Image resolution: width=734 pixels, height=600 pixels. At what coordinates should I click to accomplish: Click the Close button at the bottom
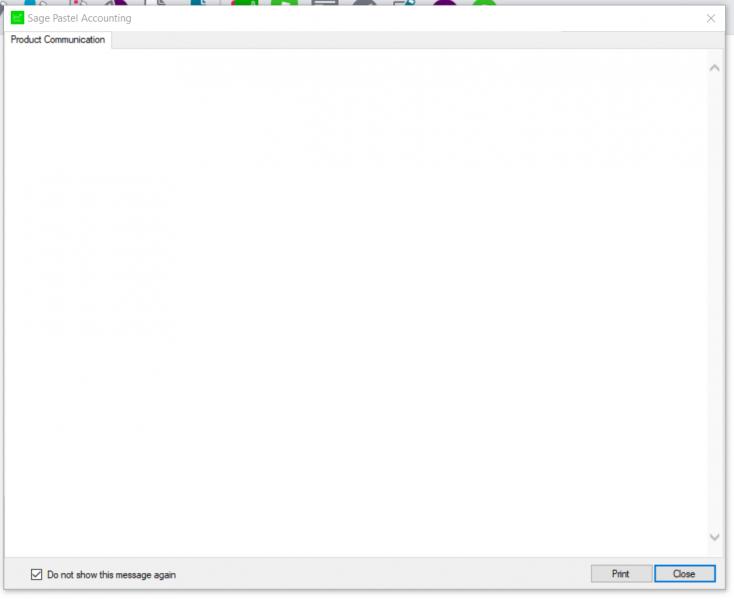[x=684, y=574]
